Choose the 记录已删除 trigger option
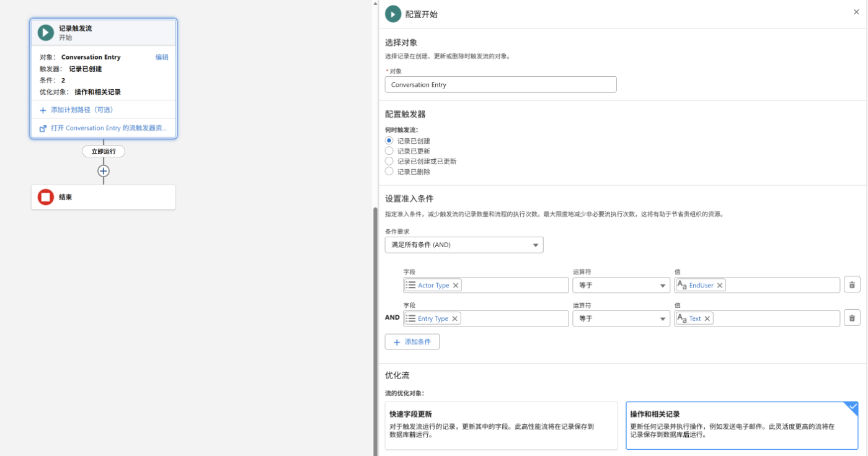The image size is (868, 456). point(389,172)
